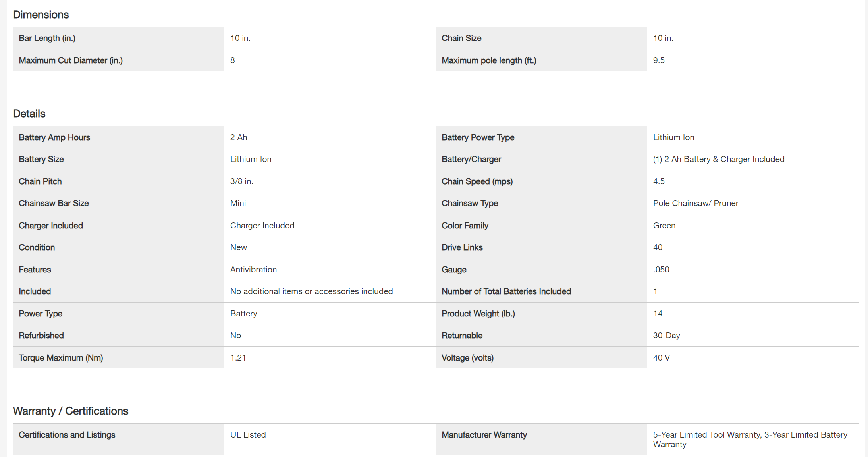The width and height of the screenshot is (868, 457).
Task: Click the Maximum pole length value 9.5
Action: point(659,60)
